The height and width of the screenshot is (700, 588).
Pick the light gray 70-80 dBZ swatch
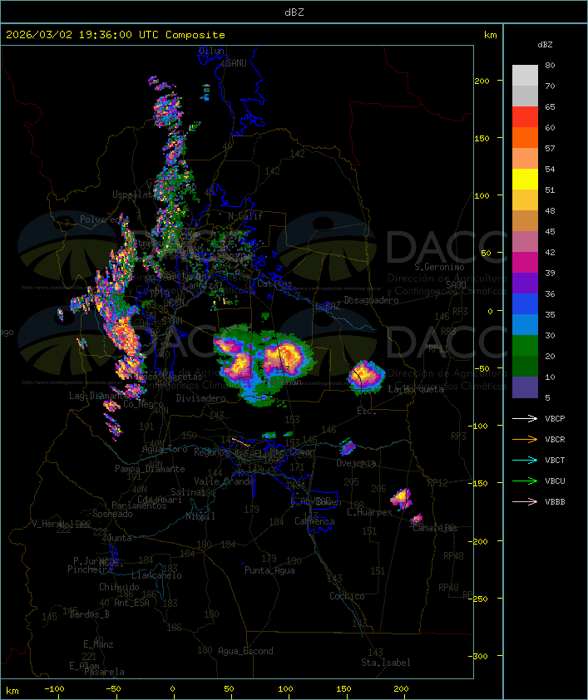click(525, 76)
